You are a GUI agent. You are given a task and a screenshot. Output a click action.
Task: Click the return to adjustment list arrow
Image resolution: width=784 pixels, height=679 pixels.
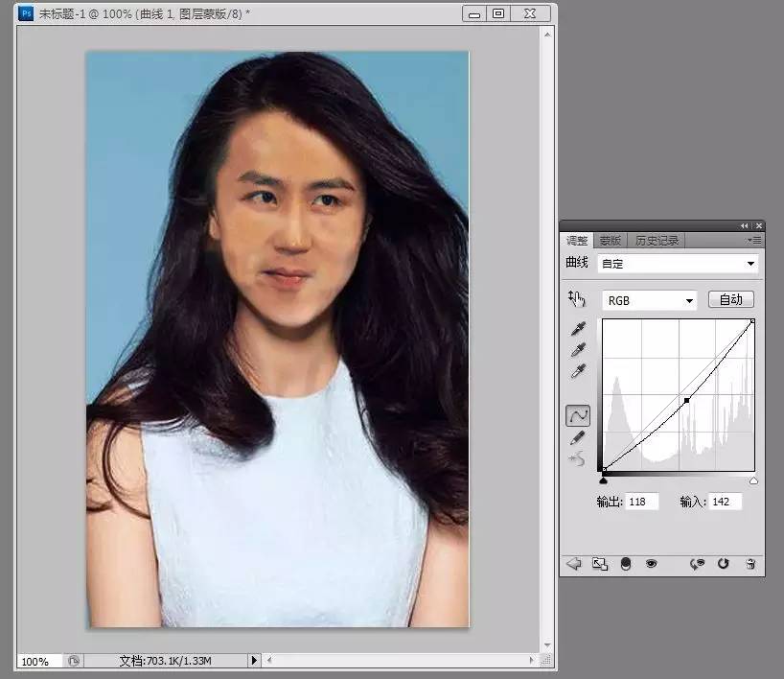click(574, 564)
